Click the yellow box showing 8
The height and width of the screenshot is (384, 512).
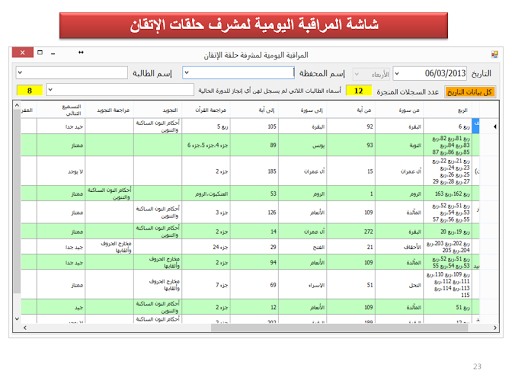coord(30,90)
